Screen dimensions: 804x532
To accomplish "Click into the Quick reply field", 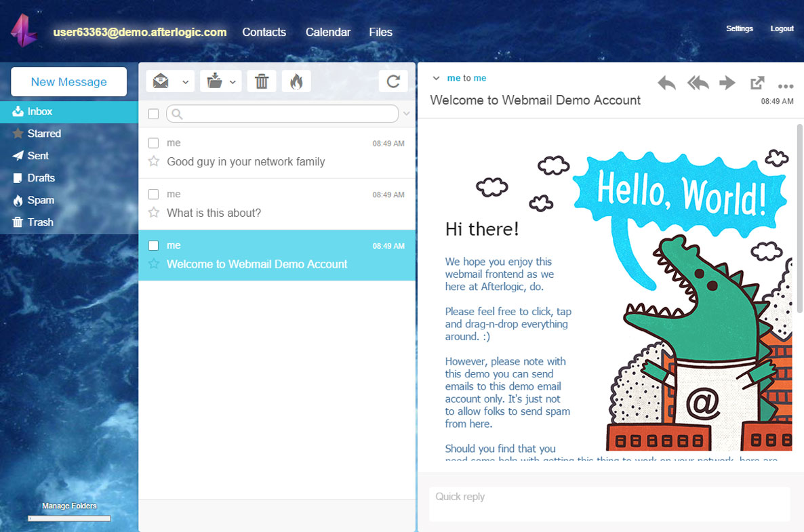I will pyautogui.click(x=609, y=504).
